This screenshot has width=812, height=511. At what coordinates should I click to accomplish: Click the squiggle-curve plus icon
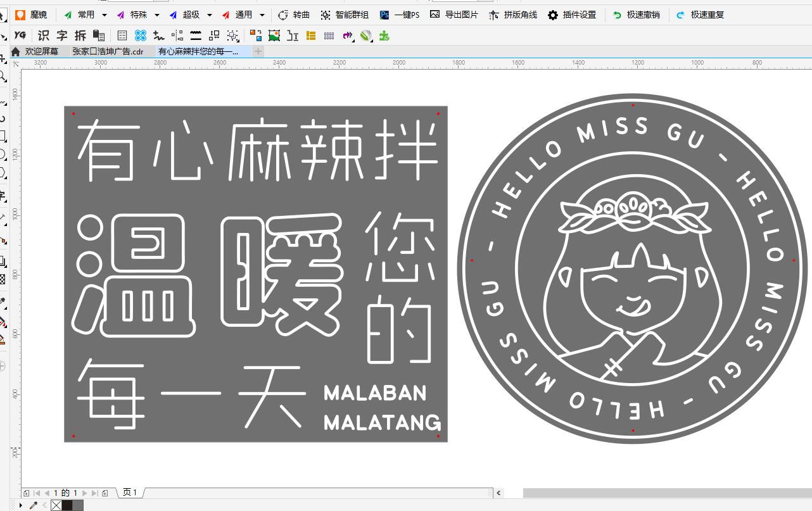coord(159,35)
